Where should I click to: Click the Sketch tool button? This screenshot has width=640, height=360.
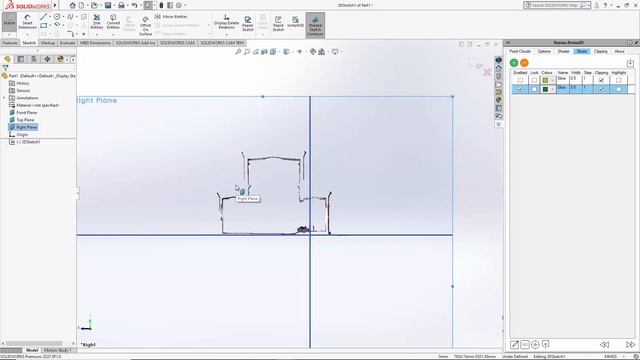pyautogui.click(x=9, y=21)
